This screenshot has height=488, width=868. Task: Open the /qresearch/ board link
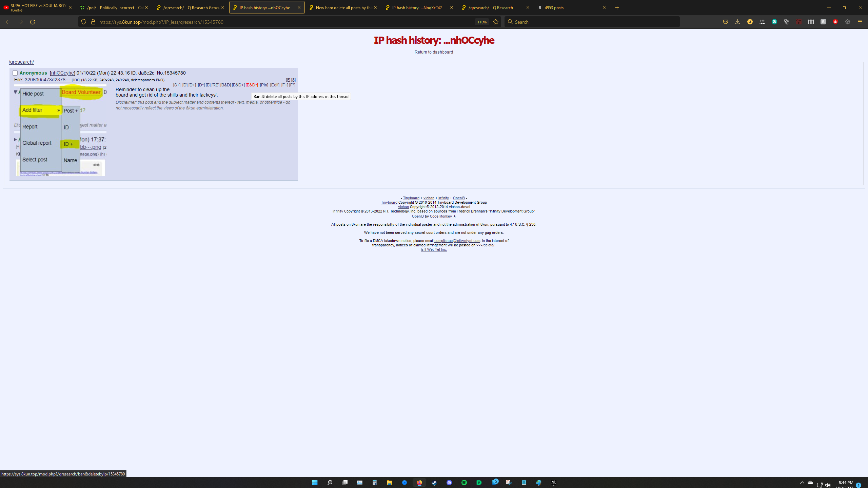[21, 62]
